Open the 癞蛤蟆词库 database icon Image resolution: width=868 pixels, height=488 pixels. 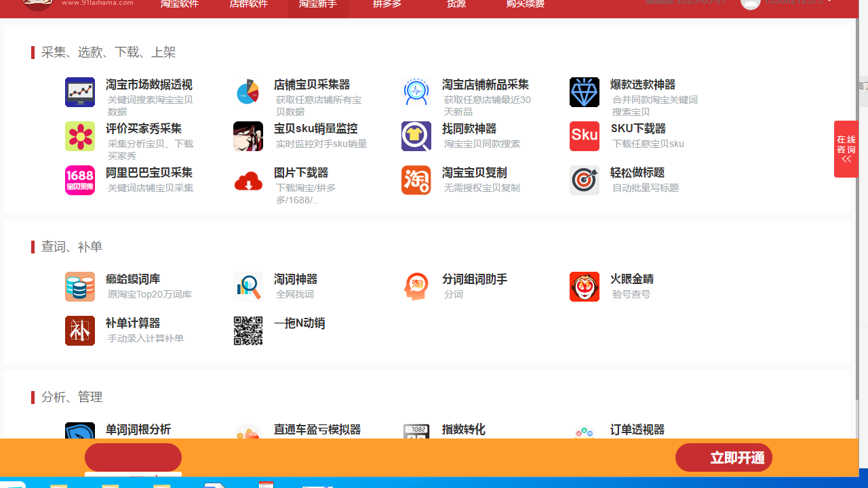tap(80, 287)
